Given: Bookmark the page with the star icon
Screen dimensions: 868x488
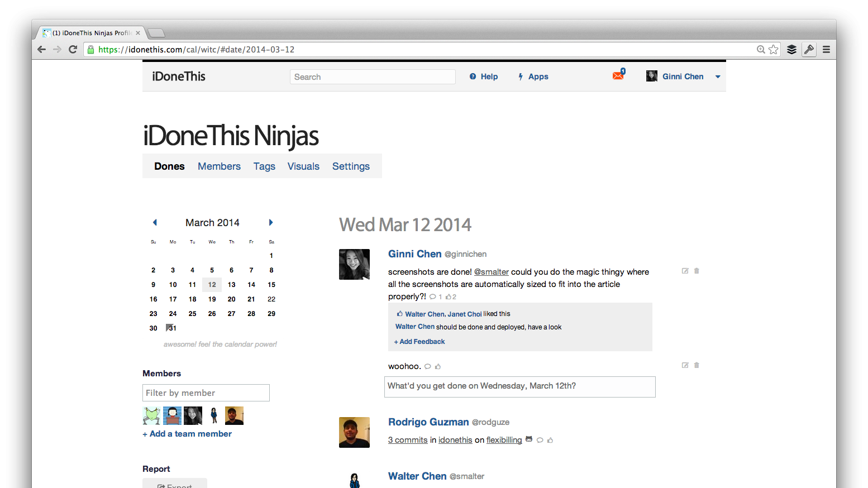Looking at the screenshot, I should 774,50.
